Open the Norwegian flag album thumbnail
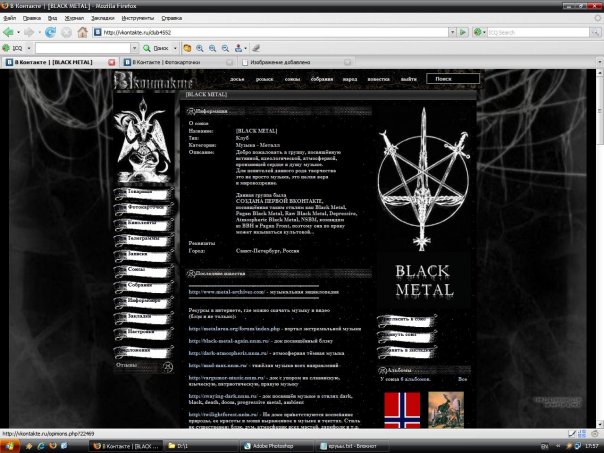This screenshot has width=604, height=453. coord(400,409)
